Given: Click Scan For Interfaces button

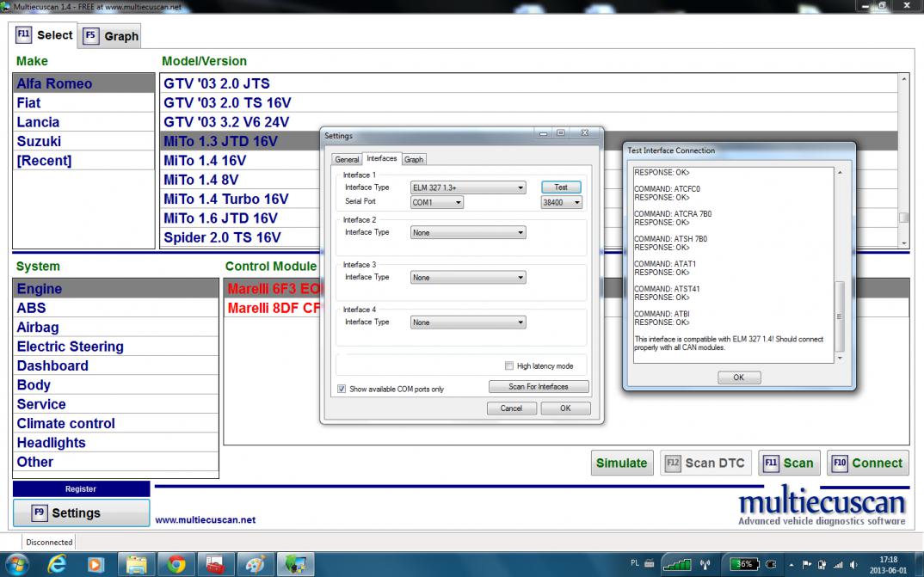Looking at the screenshot, I should pyautogui.click(x=539, y=386).
